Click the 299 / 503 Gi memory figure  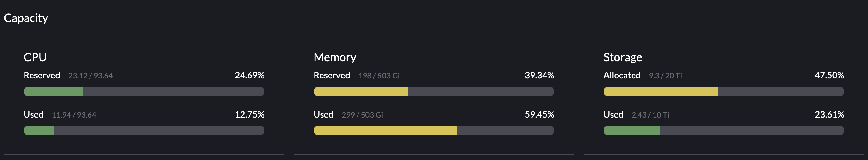(362, 115)
